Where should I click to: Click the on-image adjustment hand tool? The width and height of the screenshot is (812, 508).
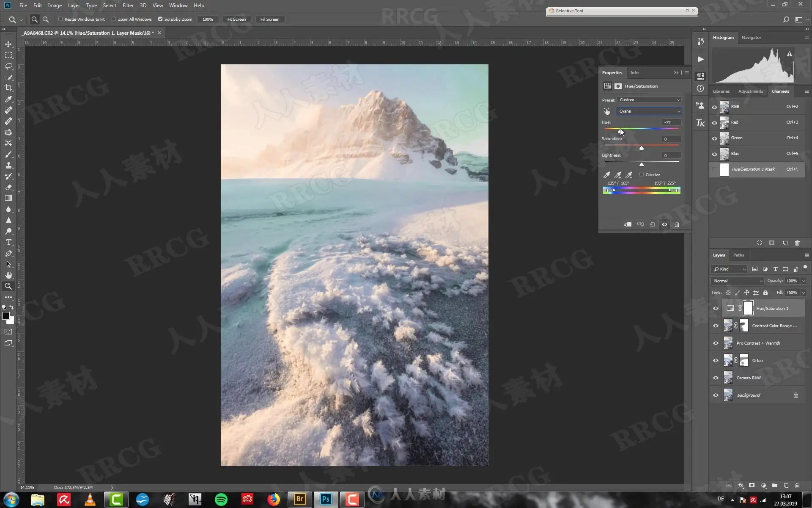pos(607,111)
